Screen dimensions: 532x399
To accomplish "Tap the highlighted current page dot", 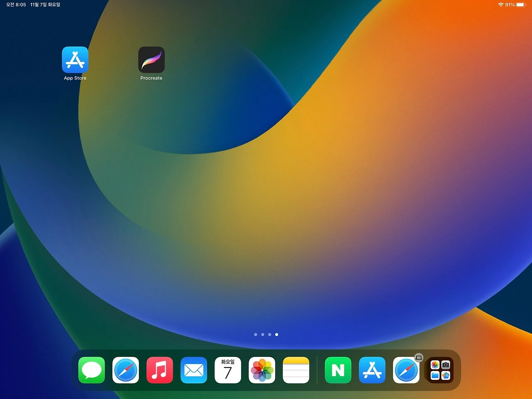I will (277, 335).
